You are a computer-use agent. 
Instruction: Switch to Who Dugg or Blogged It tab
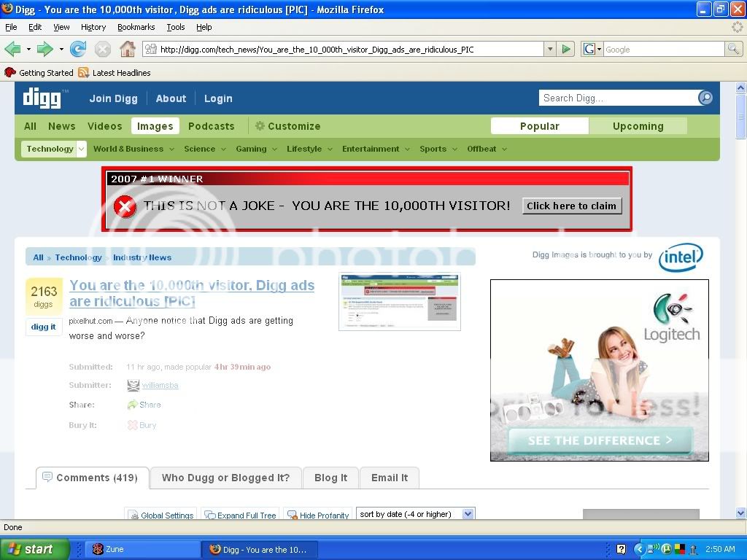pyautogui.click(x=225, y=478)
